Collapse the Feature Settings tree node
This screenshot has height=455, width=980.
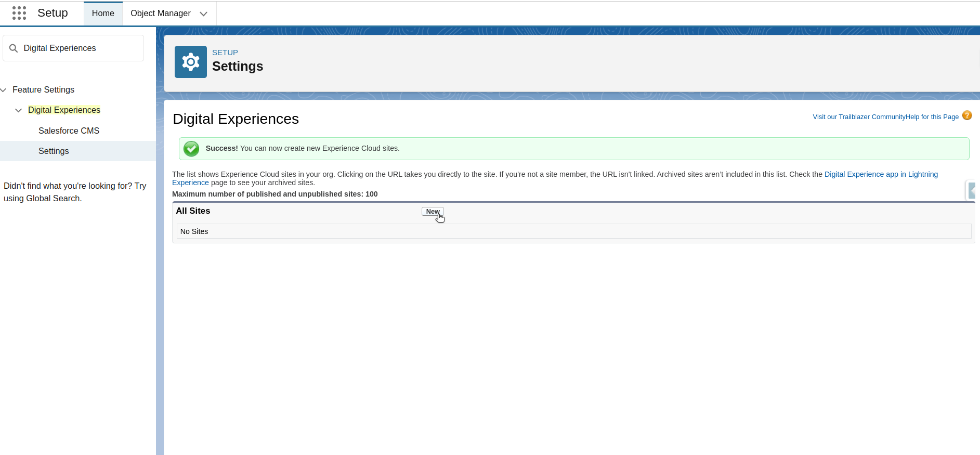point(4,90)
